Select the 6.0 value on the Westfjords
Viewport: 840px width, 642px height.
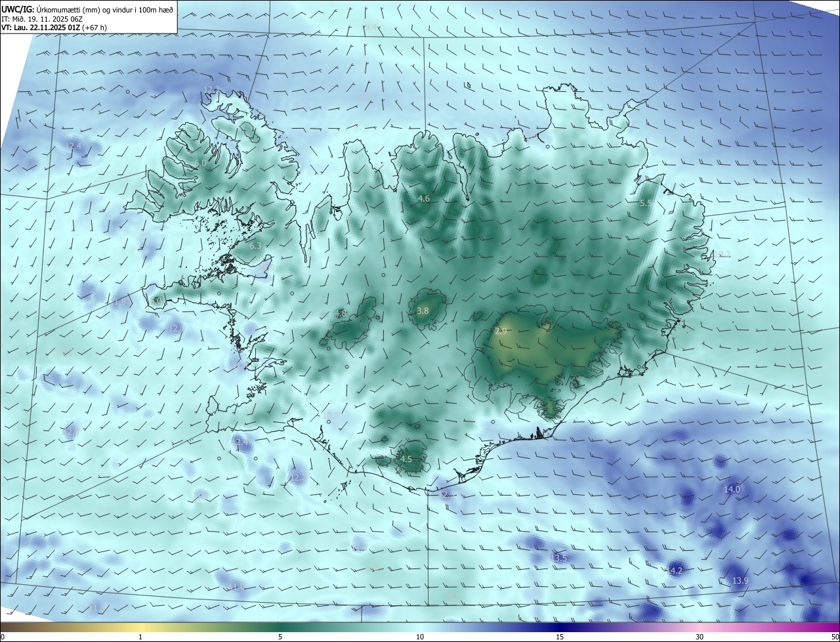pos(201,163)
